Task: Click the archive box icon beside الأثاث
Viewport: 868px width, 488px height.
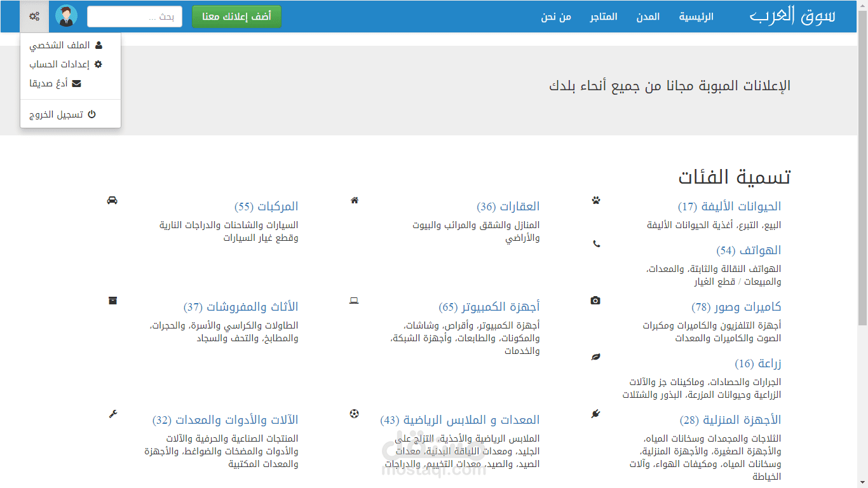Action: point(112,301)
